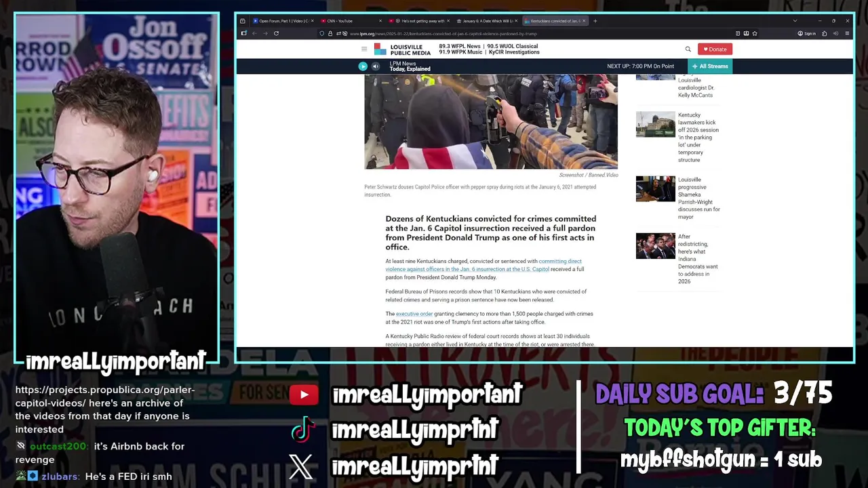Viewport: 868px width, 488px height.
Task: Open 90.5 WUOL Classical link
Action: coord(512,46)
